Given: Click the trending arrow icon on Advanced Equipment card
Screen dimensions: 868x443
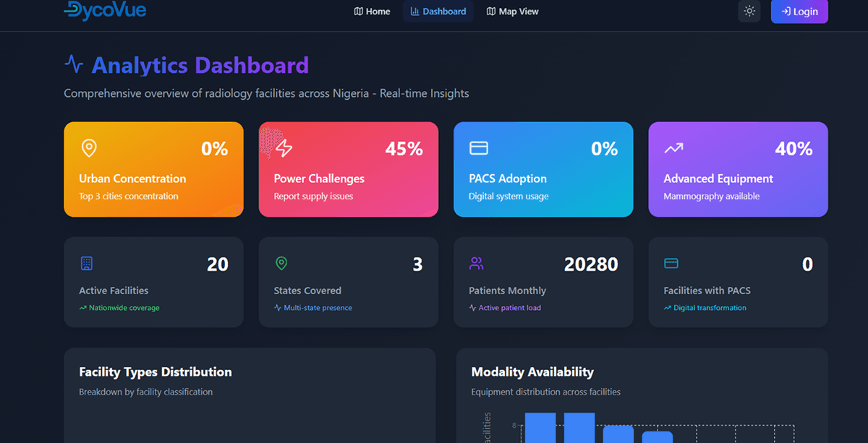Looking at the screenshot, I should point(673,147).
